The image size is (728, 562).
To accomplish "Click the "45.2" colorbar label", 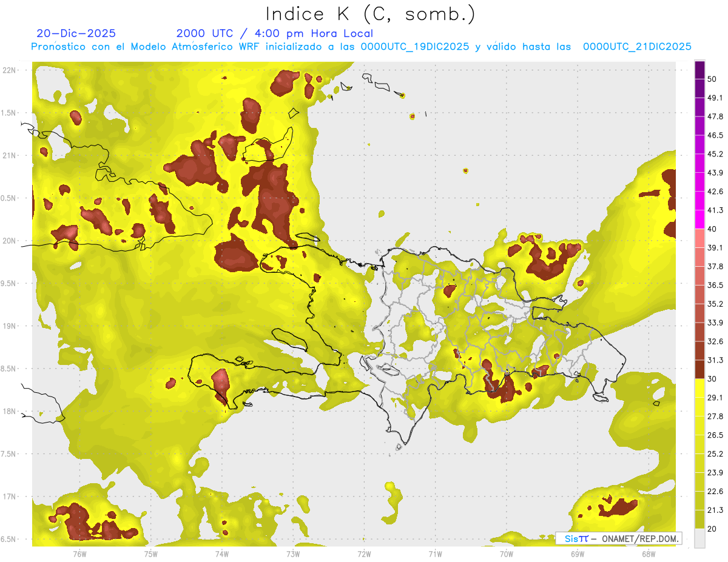I will pyautogui.click(x=715, y=154).
